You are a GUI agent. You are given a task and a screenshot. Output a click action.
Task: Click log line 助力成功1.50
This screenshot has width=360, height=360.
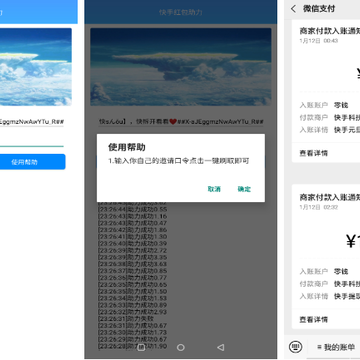pyautogui.click(x=132, y=291)
